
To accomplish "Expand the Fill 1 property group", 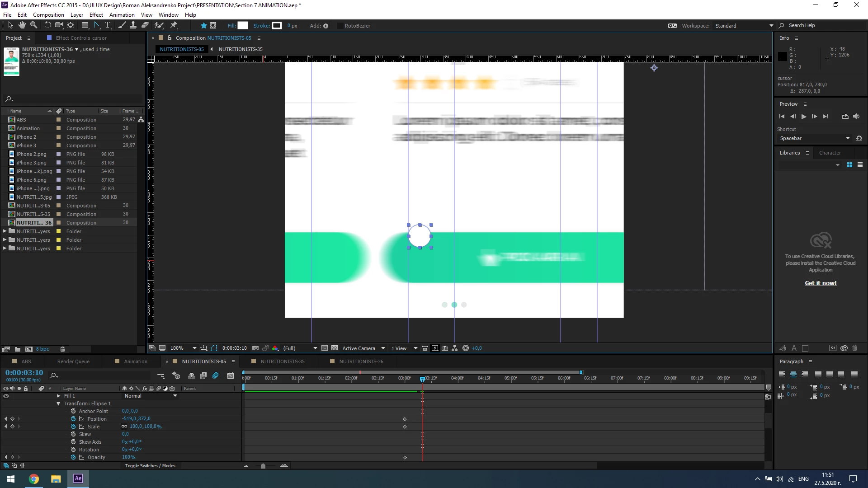I will [58, 396].
